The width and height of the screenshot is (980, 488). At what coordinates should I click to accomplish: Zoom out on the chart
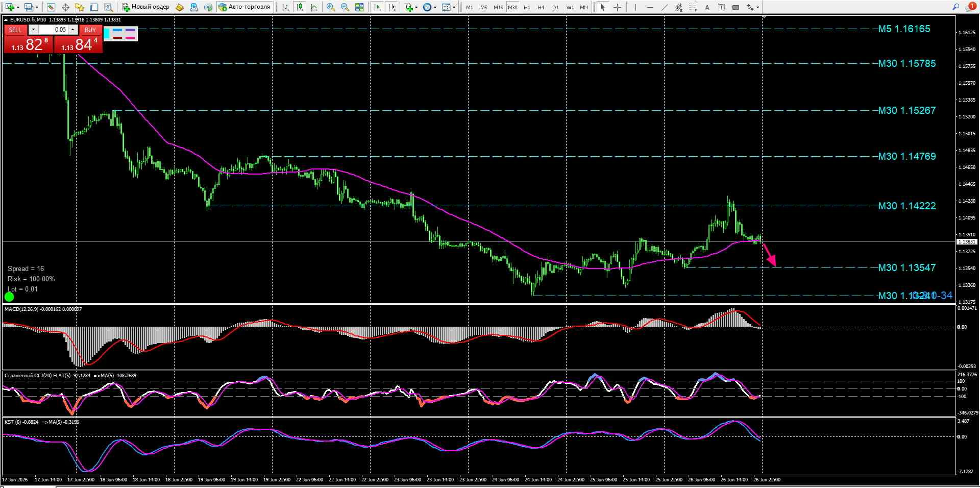(345, 7)
